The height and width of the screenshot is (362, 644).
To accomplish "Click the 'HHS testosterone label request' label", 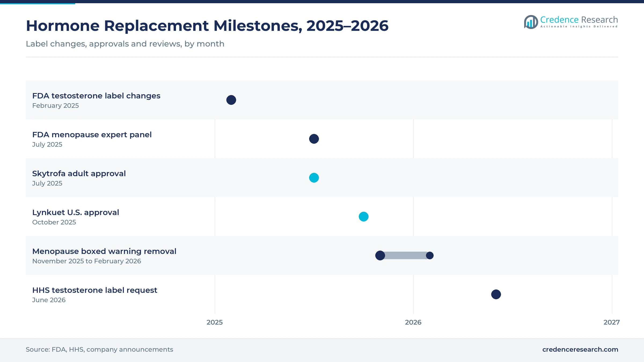I will [x=95, y=290].
